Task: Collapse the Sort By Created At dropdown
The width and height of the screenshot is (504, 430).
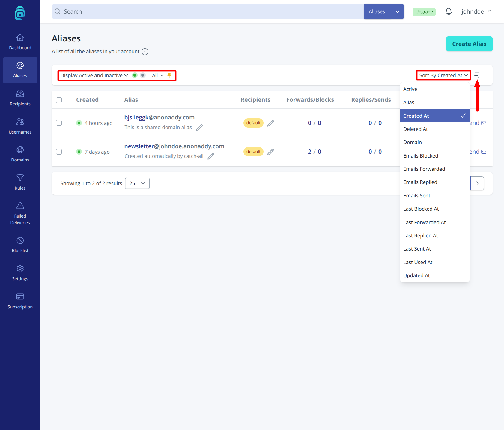Action: tap(443, 75)
